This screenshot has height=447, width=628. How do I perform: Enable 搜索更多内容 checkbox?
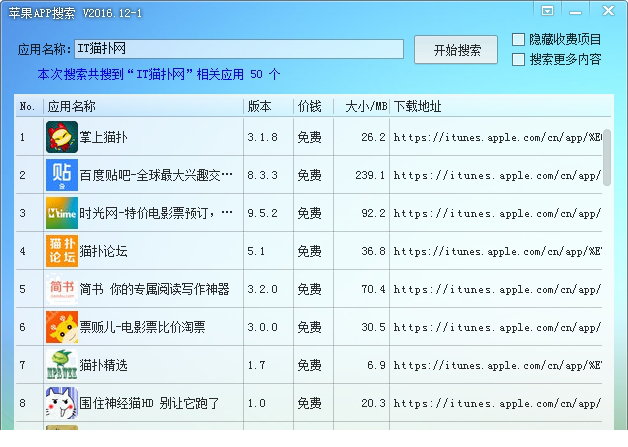tap(519, 60)
